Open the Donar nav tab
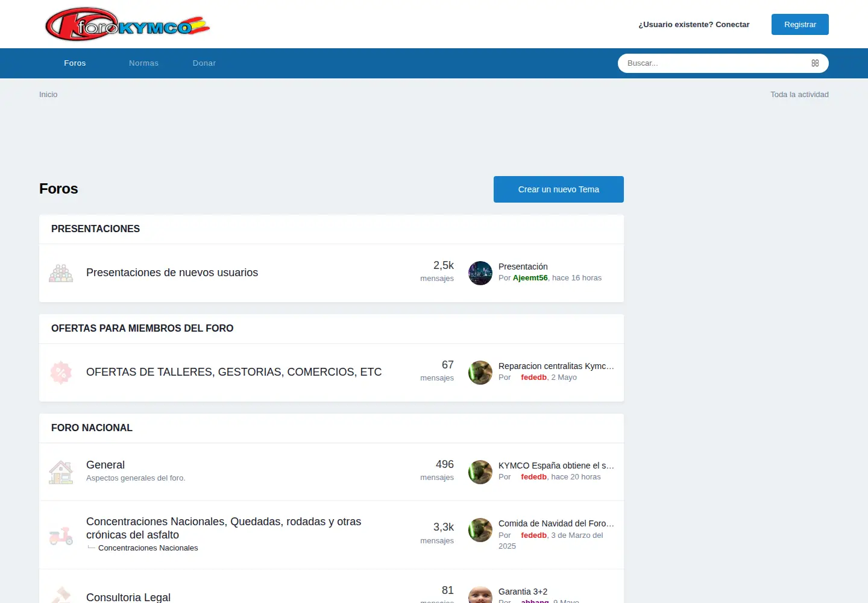This screenshot has width=868, height=603. [x=204, y=63]
